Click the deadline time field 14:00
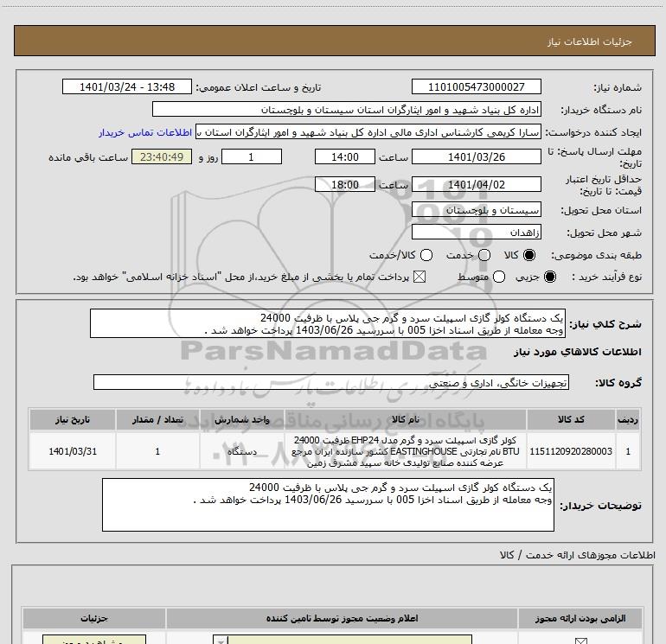Screen dimensions: 666x644 (345, 157)
